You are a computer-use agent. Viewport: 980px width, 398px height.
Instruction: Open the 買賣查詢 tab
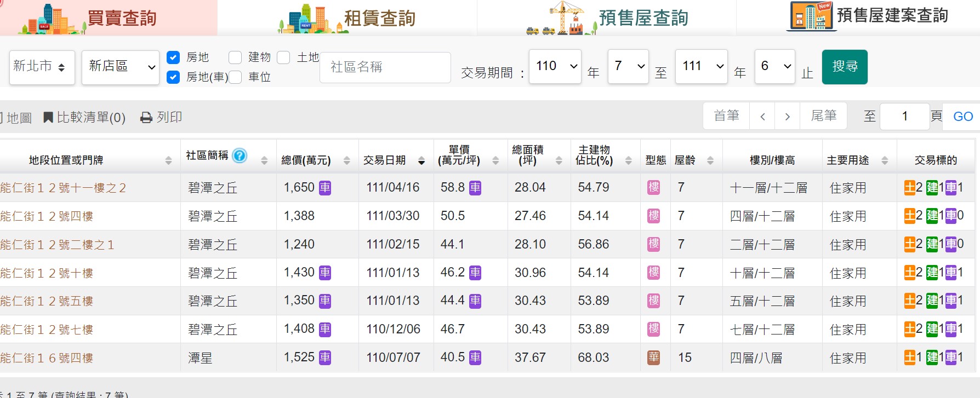coord(109,18)
